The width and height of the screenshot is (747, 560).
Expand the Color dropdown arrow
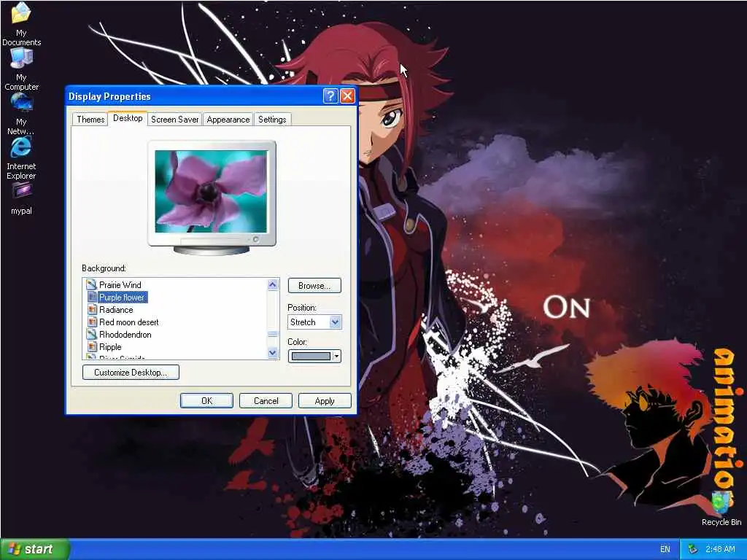337,356
